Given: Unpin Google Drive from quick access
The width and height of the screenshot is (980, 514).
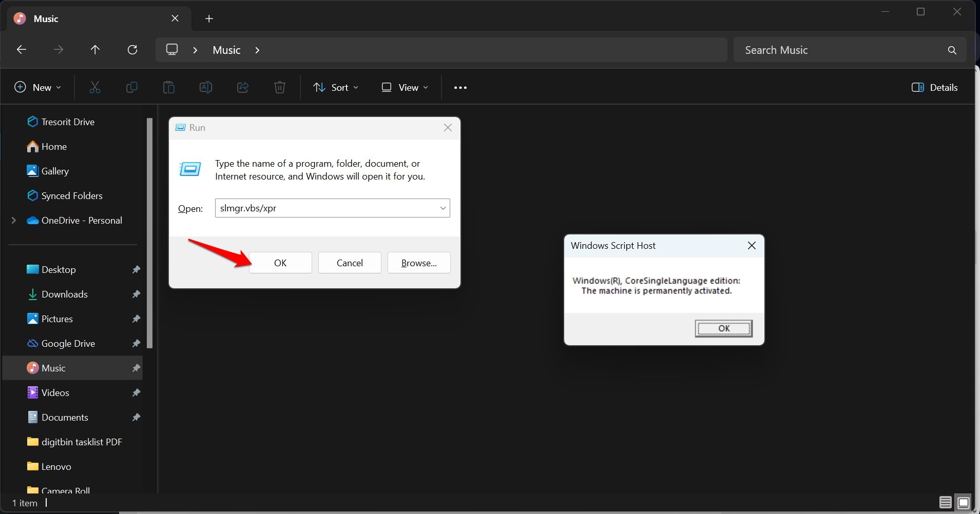Looking at the screenshot, I should (136, 343).
